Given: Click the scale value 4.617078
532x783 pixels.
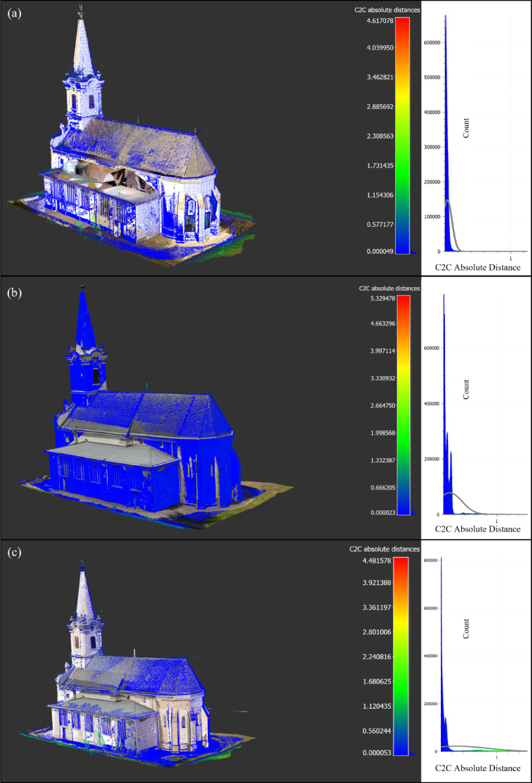Looking at the screenshot, I should [x=380, y=21].
